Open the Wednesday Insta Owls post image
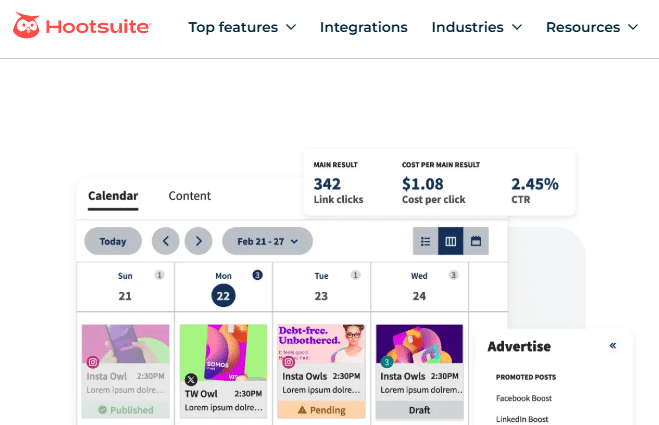Image resolution: width=659 pixels, height=425 pixels. point(419,344)
